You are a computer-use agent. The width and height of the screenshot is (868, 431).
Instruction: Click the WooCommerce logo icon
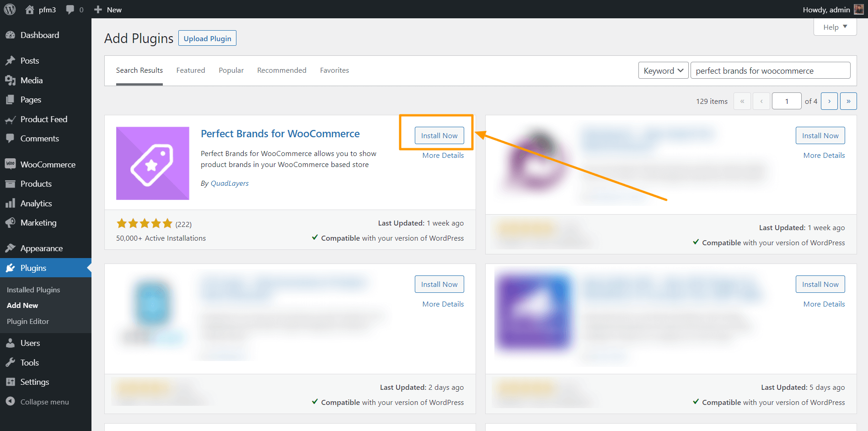(10, 164)
